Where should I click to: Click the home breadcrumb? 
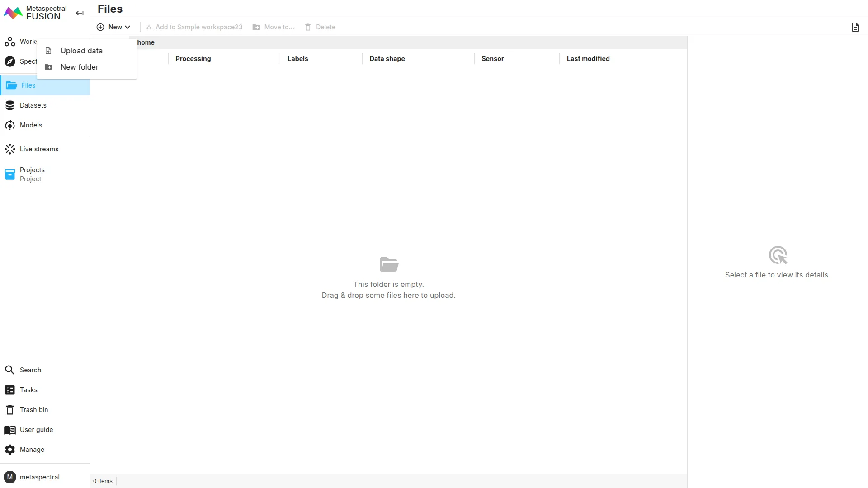coord(146,42)
